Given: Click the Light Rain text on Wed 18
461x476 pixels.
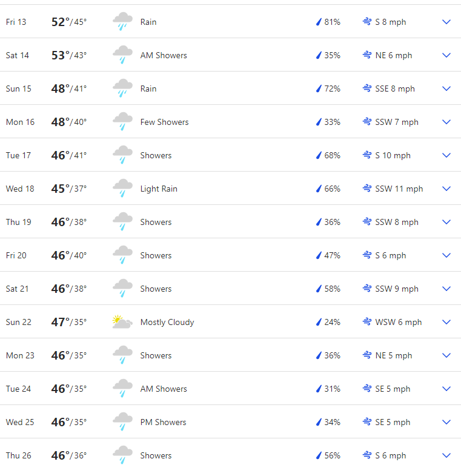Looking at the screenshot, I should 159,189.
